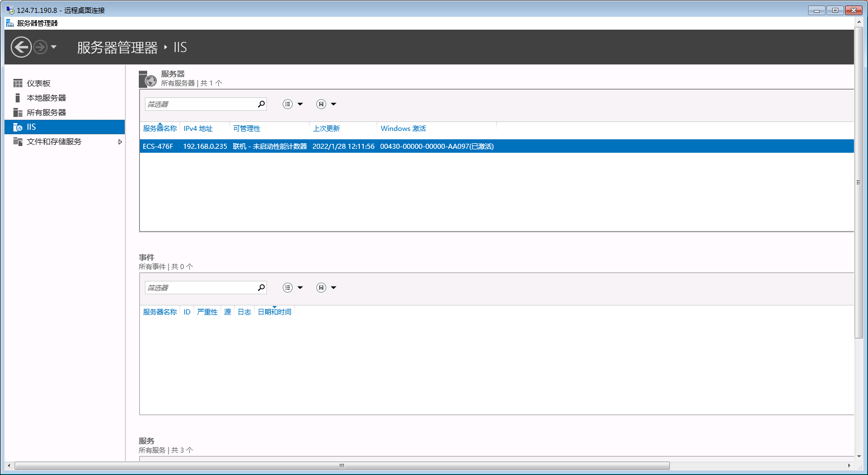Image resolution: width=868 pixels, height=475 pixels.
Task: Click the IP address 192.168.0.235
Action: coord(205,147)
